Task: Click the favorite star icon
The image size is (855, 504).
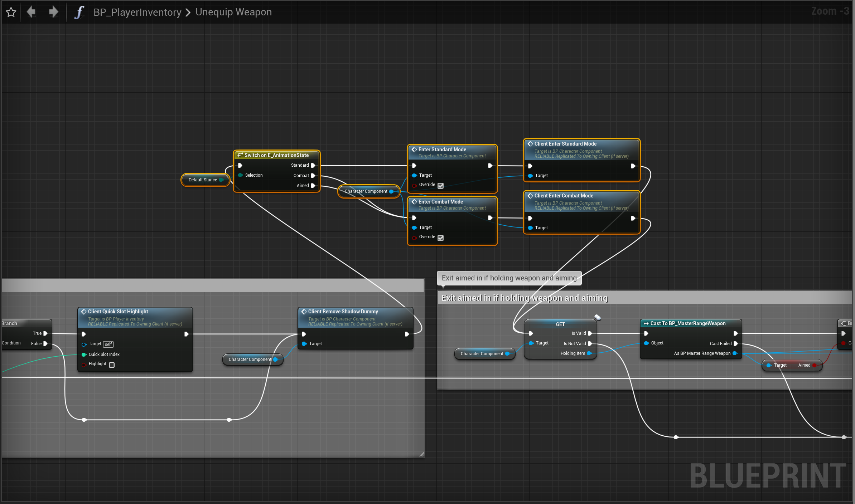Action: (x=11, y=12)
